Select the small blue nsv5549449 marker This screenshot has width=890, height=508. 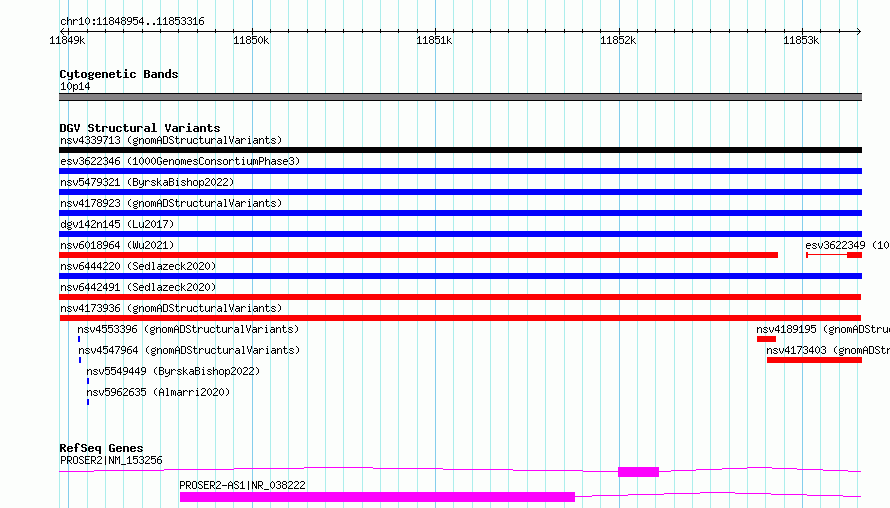[x=88, y=381]
